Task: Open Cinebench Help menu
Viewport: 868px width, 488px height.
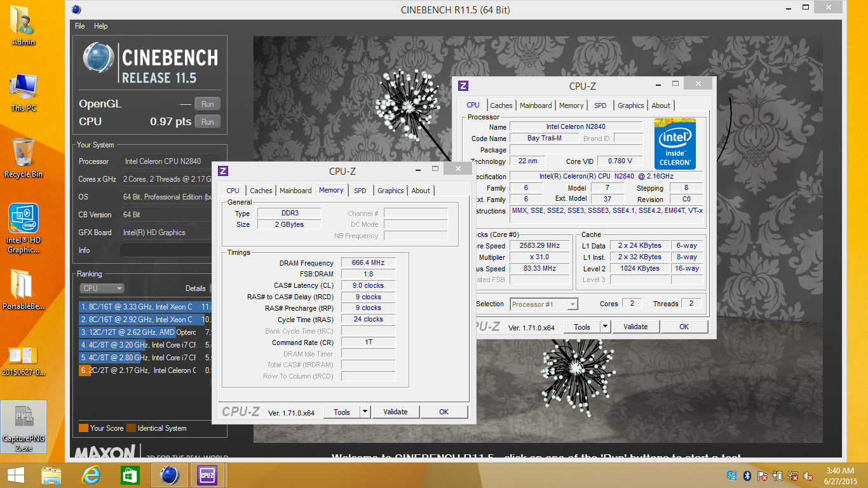Action: point(100,26)
